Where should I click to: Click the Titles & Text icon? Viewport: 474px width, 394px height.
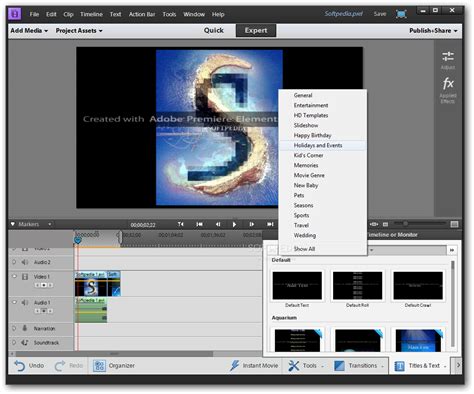pos(399,366)
